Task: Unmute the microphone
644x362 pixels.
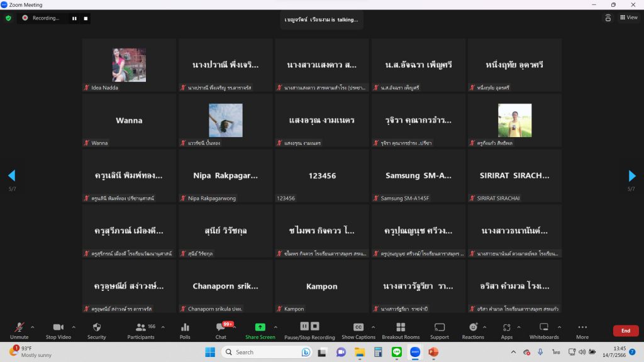Action: 19,331
